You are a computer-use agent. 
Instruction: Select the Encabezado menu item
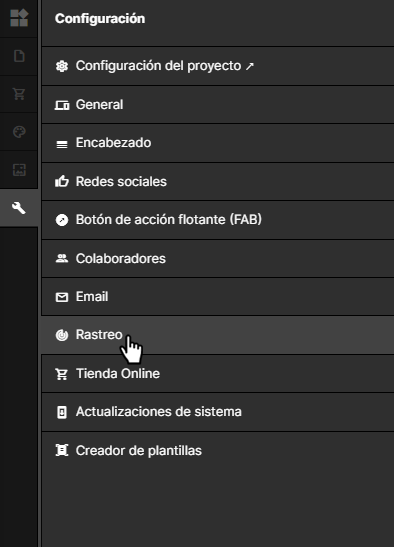coord(218,143)
